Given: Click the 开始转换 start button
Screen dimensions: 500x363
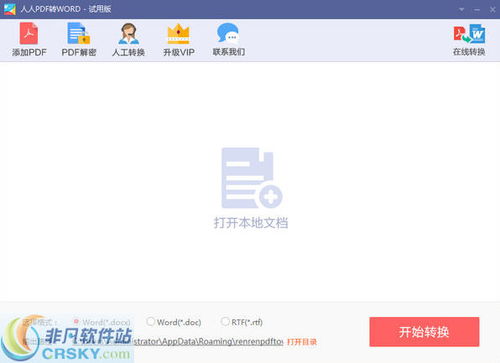Looking at the screenshot, I should click(424, 332).
